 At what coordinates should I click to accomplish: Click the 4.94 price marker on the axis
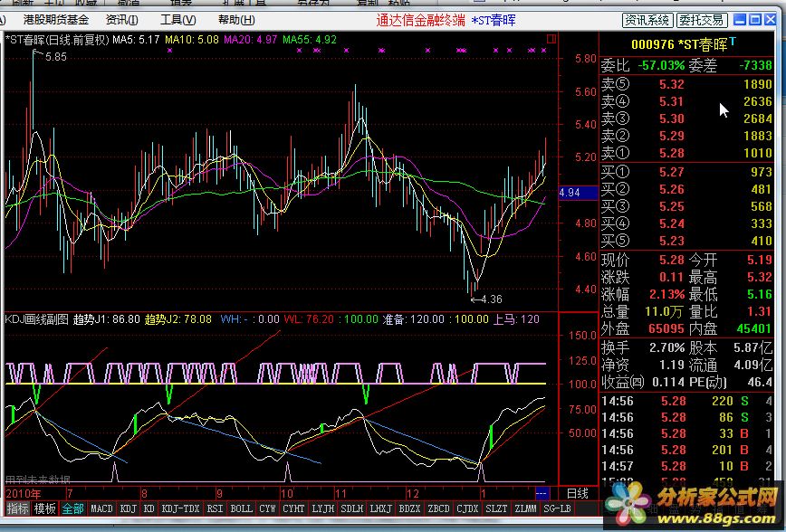(578, 193)
